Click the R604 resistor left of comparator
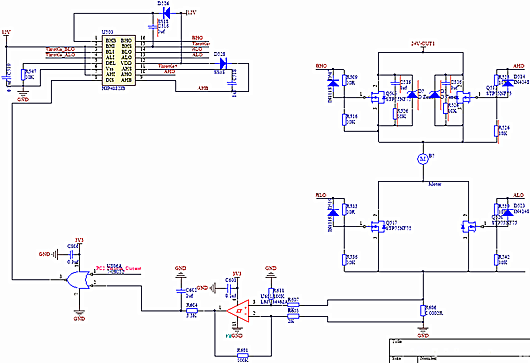The width and height of the screenshot is (530, 363). (x=192, y=310)
